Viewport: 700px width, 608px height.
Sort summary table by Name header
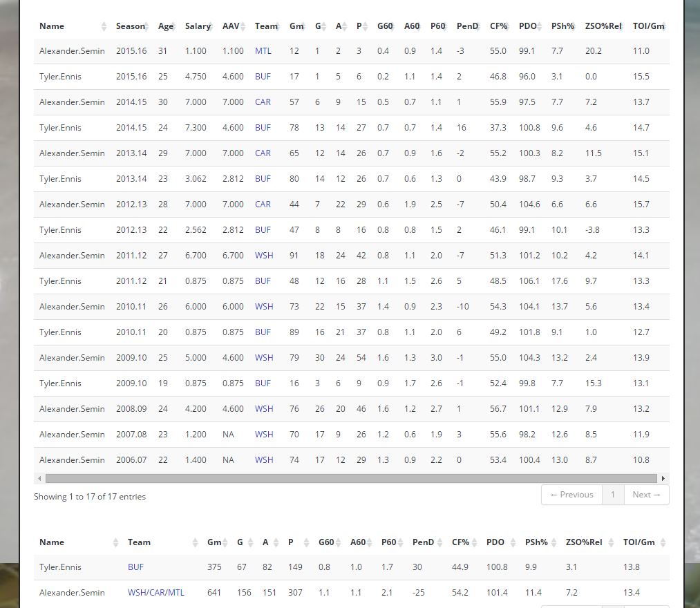pyautogui.click(x=78, y=542)
